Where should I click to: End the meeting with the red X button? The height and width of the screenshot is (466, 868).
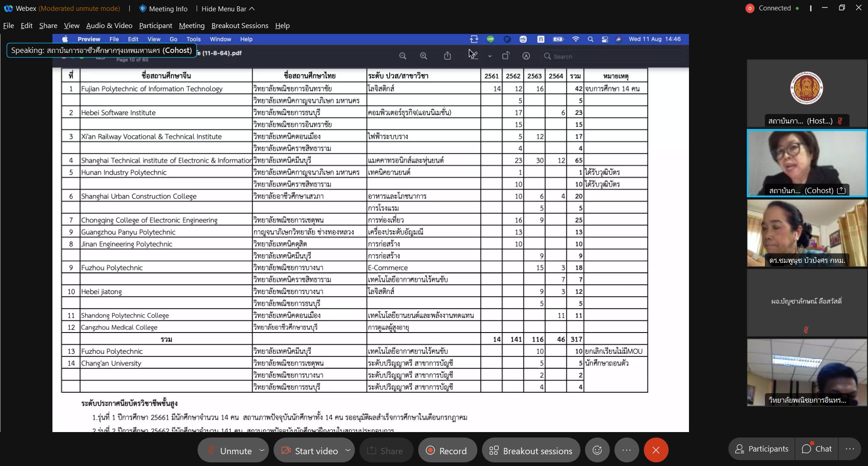pyautogui.click(x=656, y=450)
